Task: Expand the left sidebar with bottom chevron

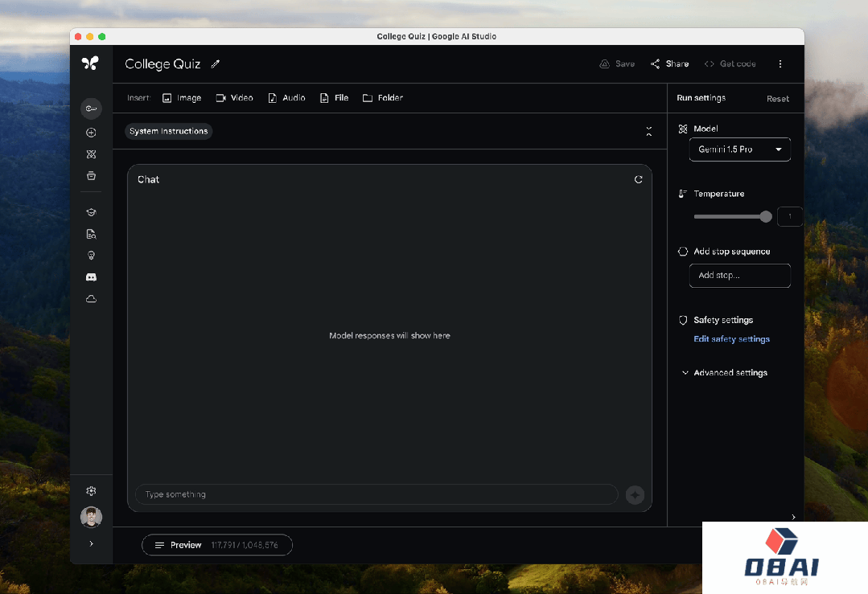Action: tap(91, 544)
